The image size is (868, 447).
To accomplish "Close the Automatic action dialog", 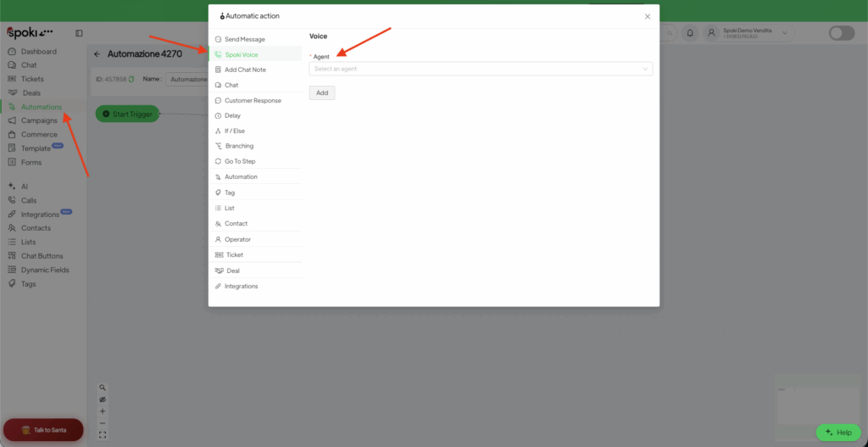I will pos(648,16).
